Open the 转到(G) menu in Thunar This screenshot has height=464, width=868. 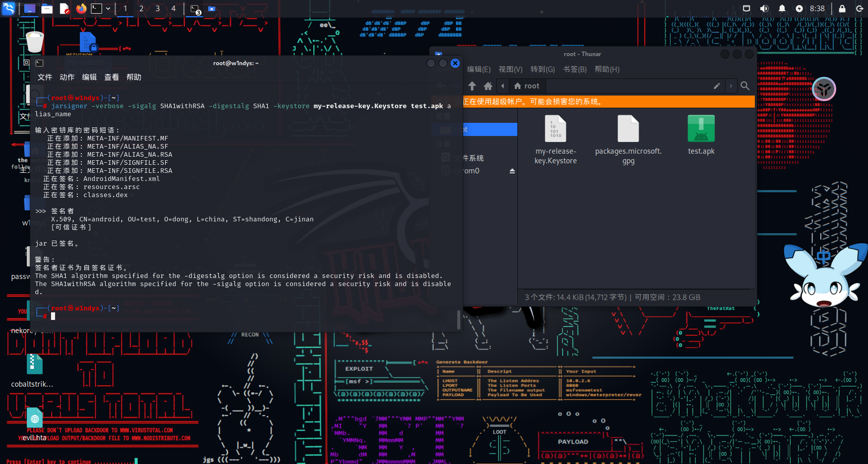(x=542, y=69)
